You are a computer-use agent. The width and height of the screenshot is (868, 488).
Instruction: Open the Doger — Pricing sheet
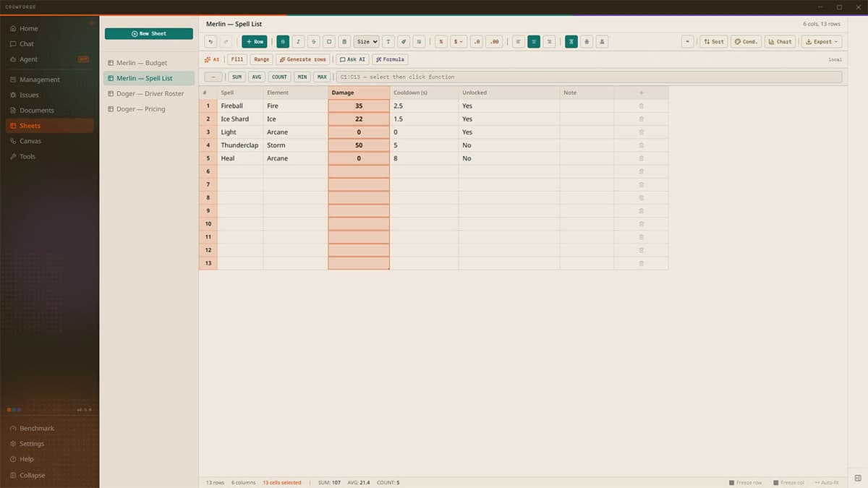[x=149, y=109]
